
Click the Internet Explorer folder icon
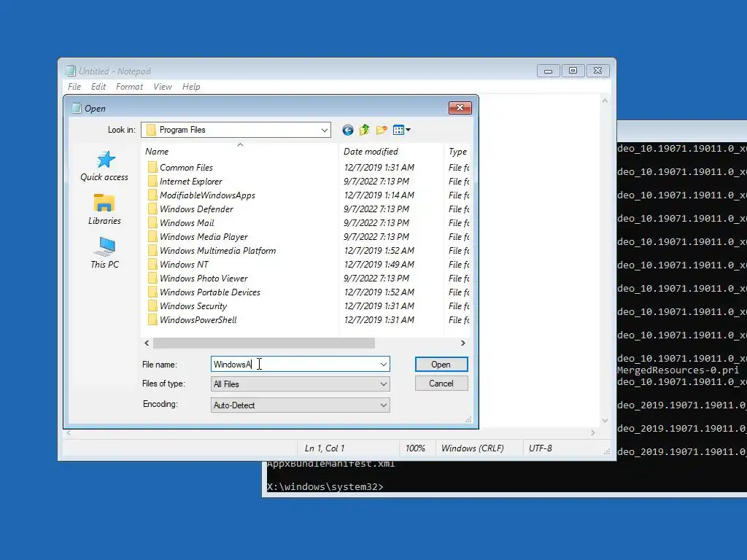(152, 181)
